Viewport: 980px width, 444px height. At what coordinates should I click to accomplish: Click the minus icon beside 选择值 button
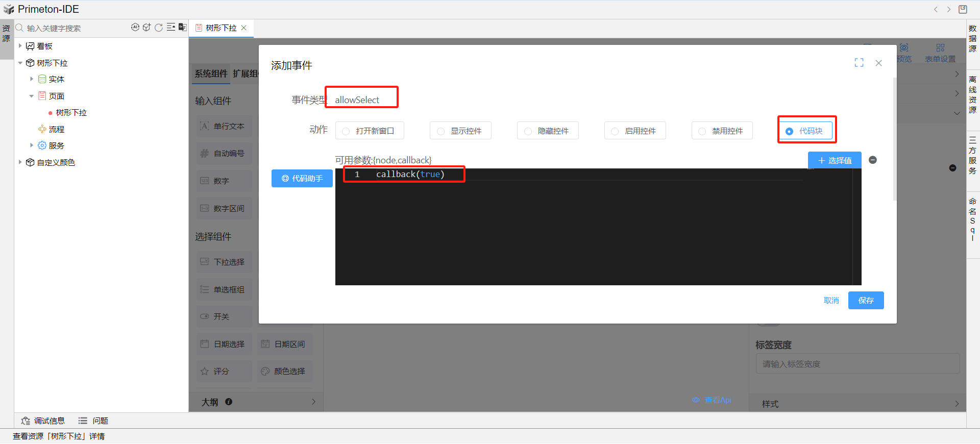click(x=873, y=160)
